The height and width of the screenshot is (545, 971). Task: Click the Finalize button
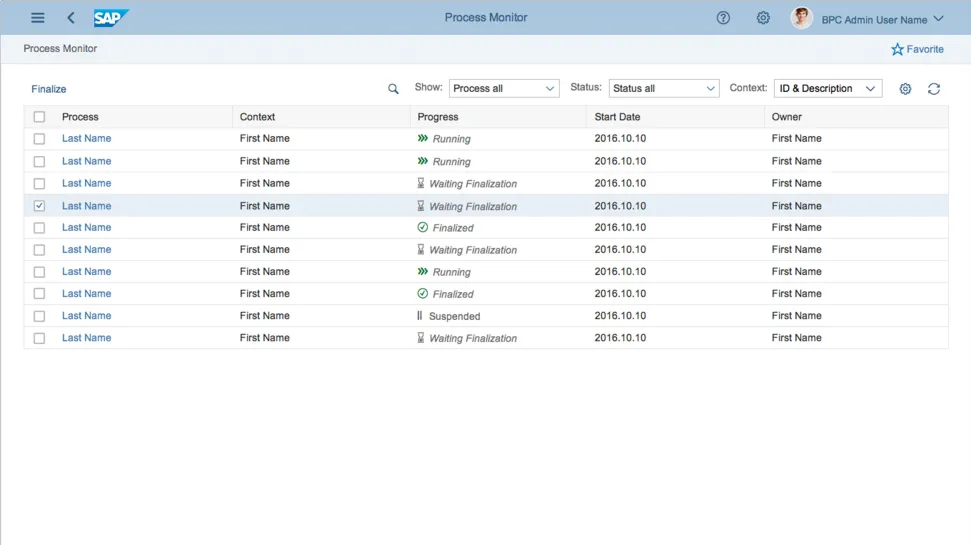[49, 89]
